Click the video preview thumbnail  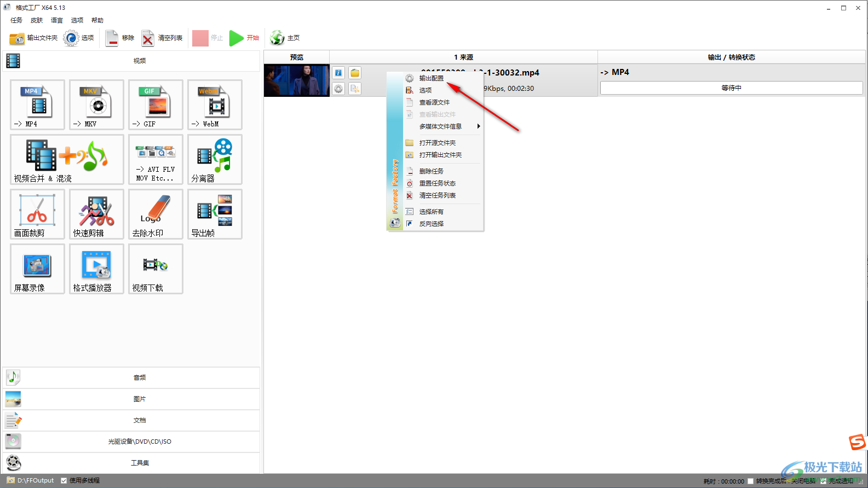[297, 80]
